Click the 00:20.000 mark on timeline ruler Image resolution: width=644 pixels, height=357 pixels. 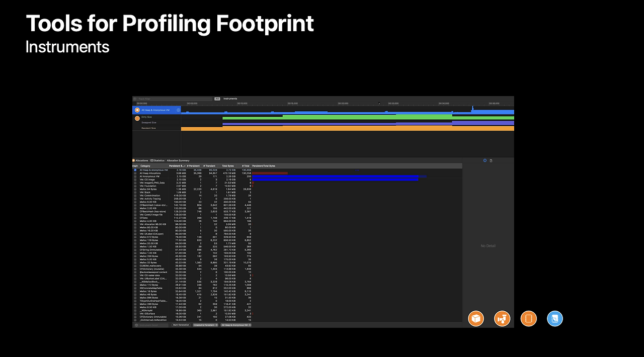pyautogui.click(x=343, y=104)
